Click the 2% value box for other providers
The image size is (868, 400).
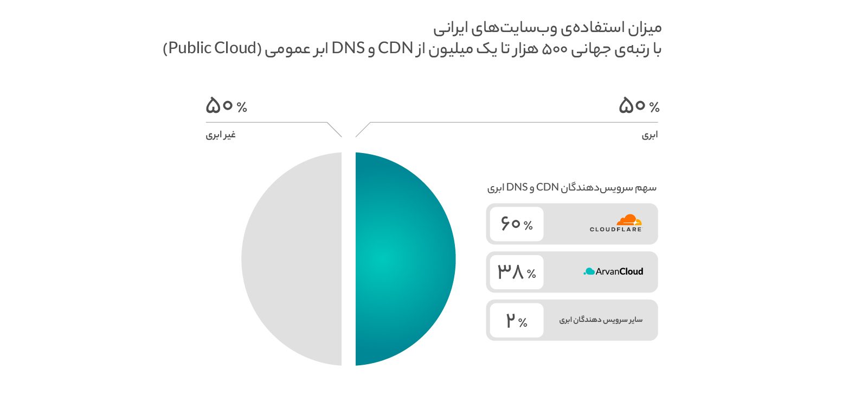tap(516, 320)
